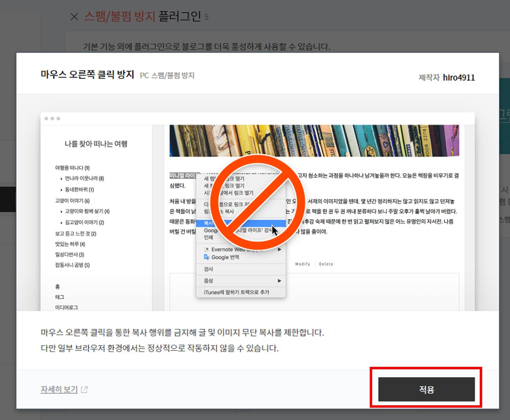Click the 적용 apply button
This screenshot has height=420, width=510.
point(426,389)
